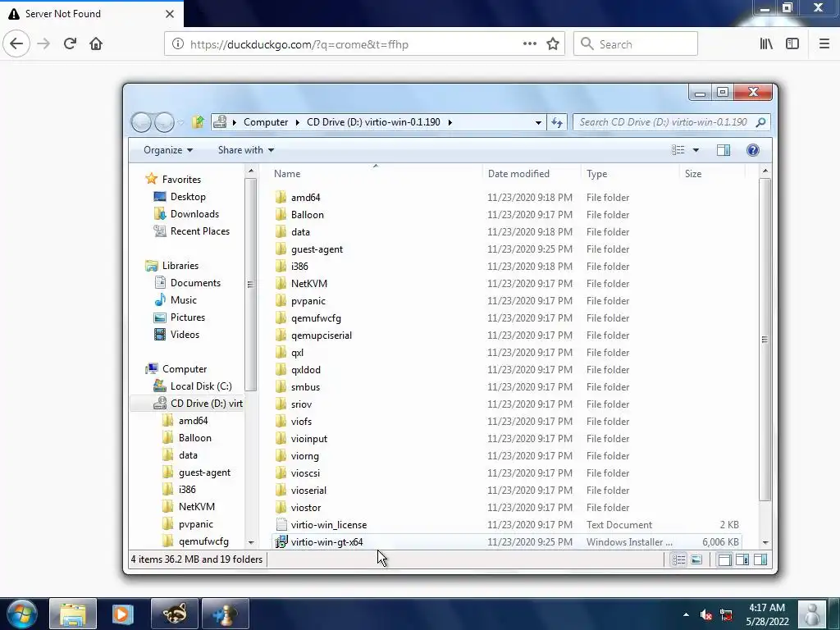This screenshot has width=840, height=630.
Task: Bookmark this page with the star icon
Action: (553, 44)
